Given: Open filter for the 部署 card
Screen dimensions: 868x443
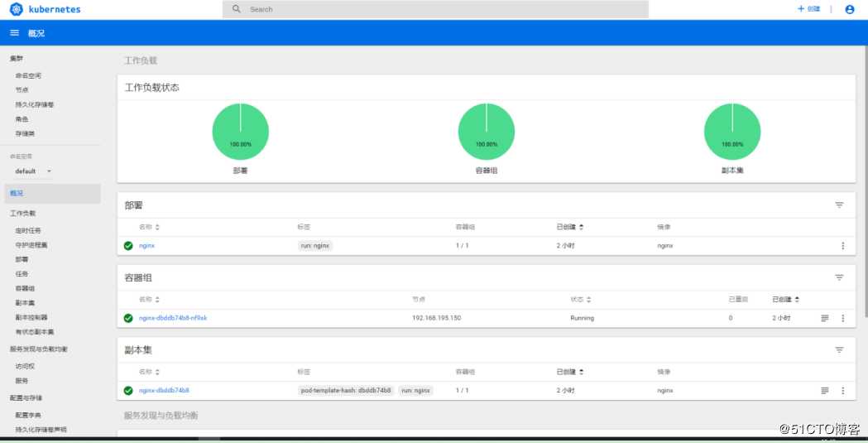Looking at the screenshot, I should point(839,205).
